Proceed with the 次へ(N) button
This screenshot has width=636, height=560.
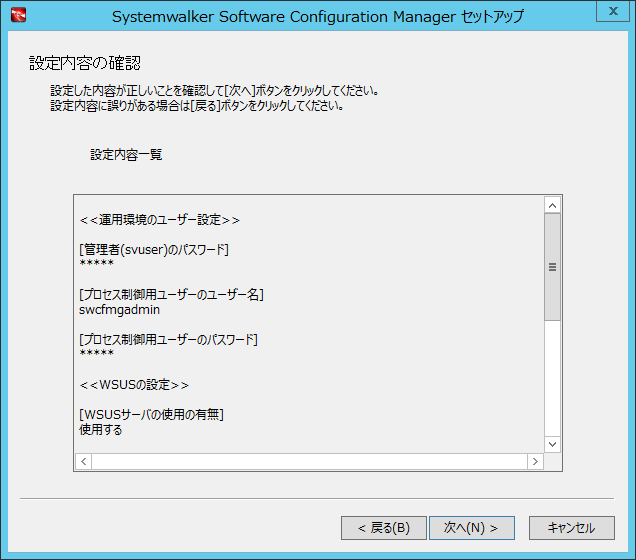pyautogui.click(x=472, y=528)
